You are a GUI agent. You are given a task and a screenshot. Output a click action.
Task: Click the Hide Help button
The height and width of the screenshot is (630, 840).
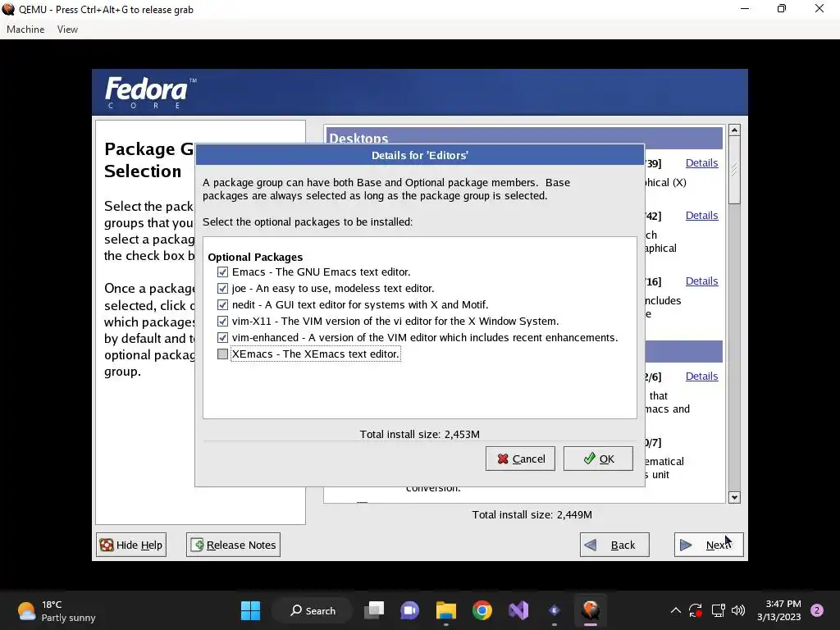pyautogui.click(x=131, y=545)
